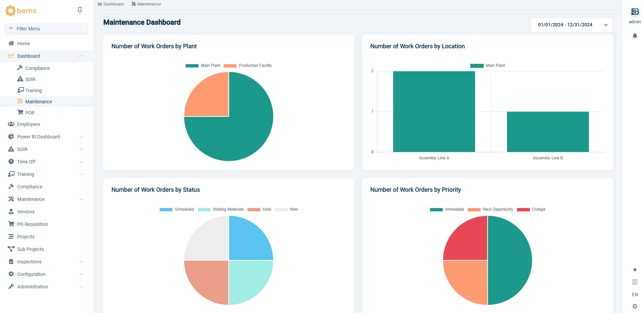Select Maintenance in the Dashboard sidebar menu

38,101
